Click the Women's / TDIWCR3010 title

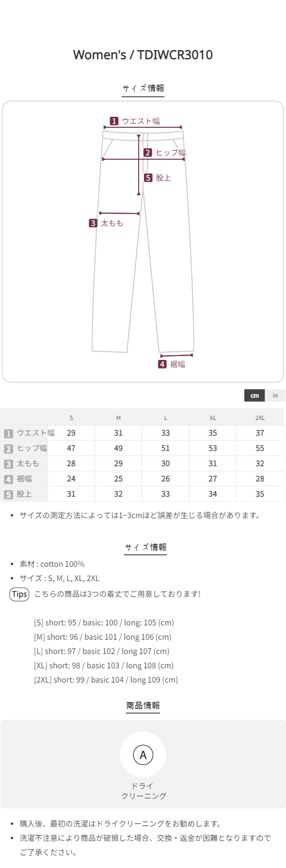[143, 55]
